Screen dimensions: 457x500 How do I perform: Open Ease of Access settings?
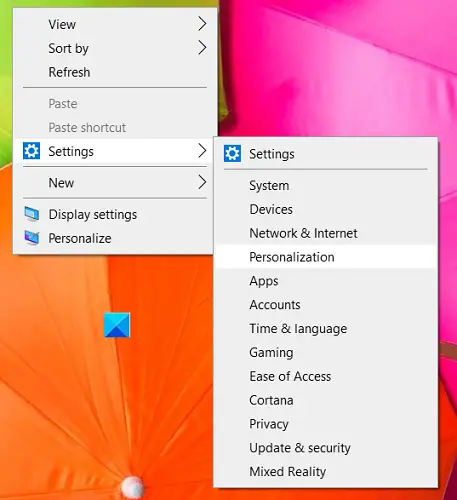point(325,376)
